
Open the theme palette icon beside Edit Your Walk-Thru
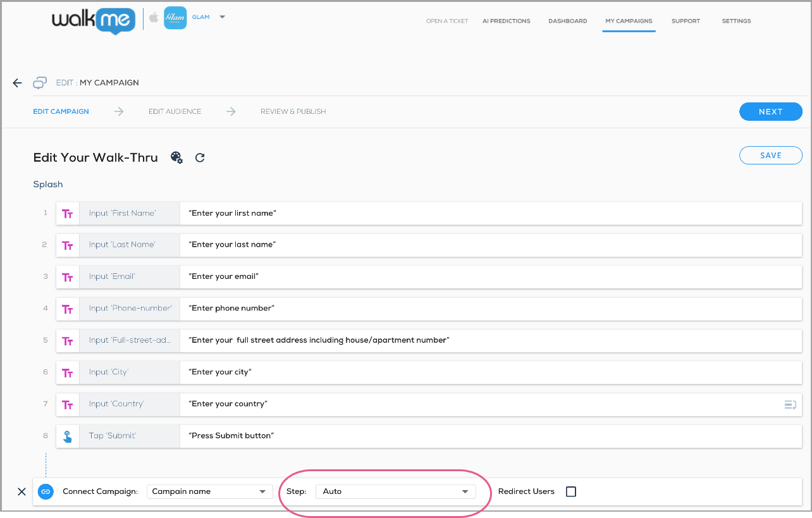pyautogui.click(x=177, y=157)
